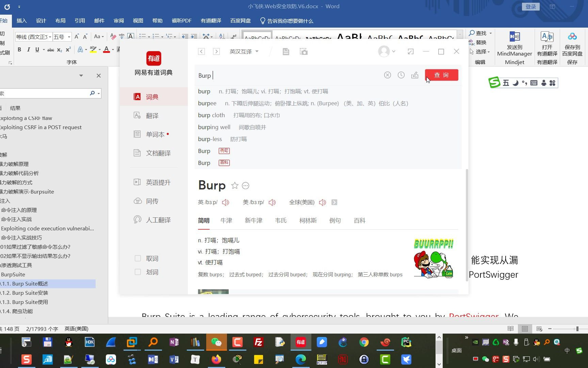Click the screenshot translate camera icon
Screen dimensions: 588x368
[x=304, y=51]
